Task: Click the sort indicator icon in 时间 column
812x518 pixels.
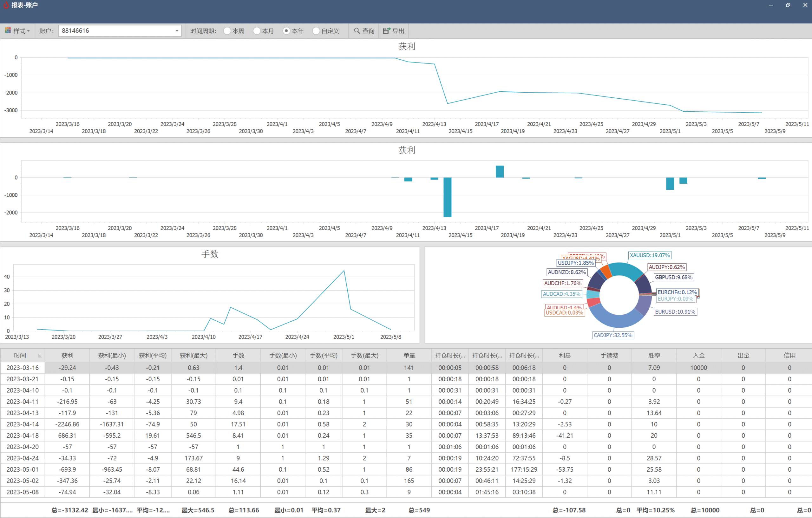Action: coord(39,356)
